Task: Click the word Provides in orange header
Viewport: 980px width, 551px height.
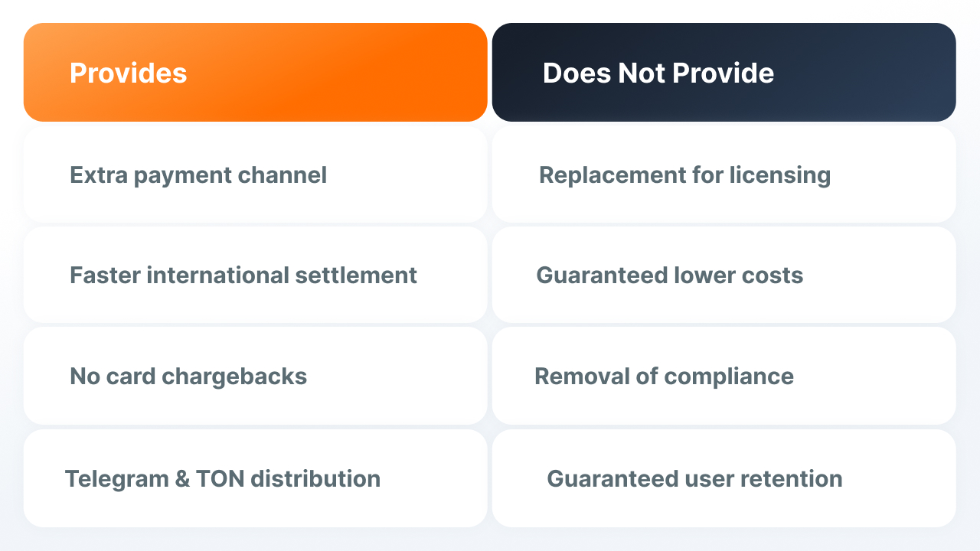Action: click(129, 73)
